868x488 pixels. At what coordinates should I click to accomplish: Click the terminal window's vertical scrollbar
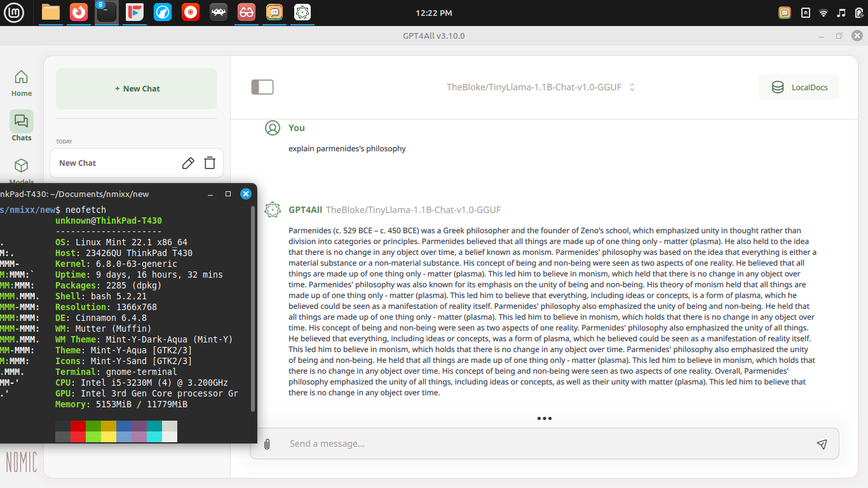(x=253, y=308)
